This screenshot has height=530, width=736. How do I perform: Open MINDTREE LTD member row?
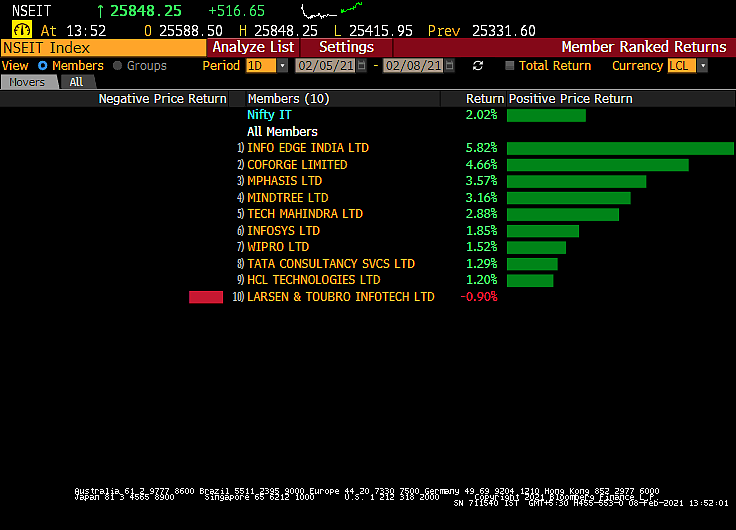(x=288, y=198)
